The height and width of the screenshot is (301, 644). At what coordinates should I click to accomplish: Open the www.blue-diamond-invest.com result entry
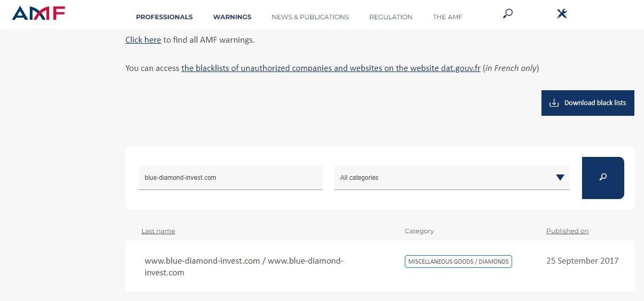coord(244,266)
